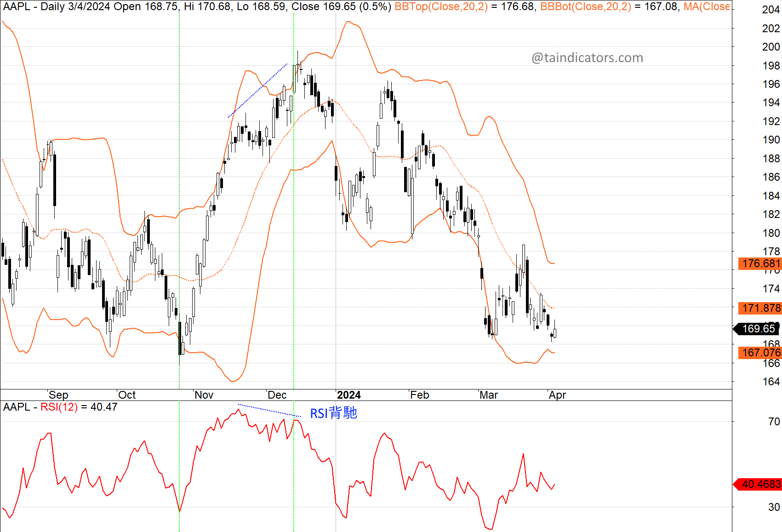Click the Oct label on time axis
The width and height of the screenshot is (782, 532).
[x=127, y=395]
